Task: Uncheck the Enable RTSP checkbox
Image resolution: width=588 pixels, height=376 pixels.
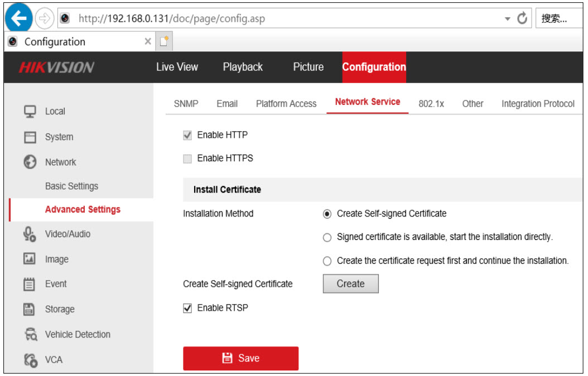Action: point(187,308)
